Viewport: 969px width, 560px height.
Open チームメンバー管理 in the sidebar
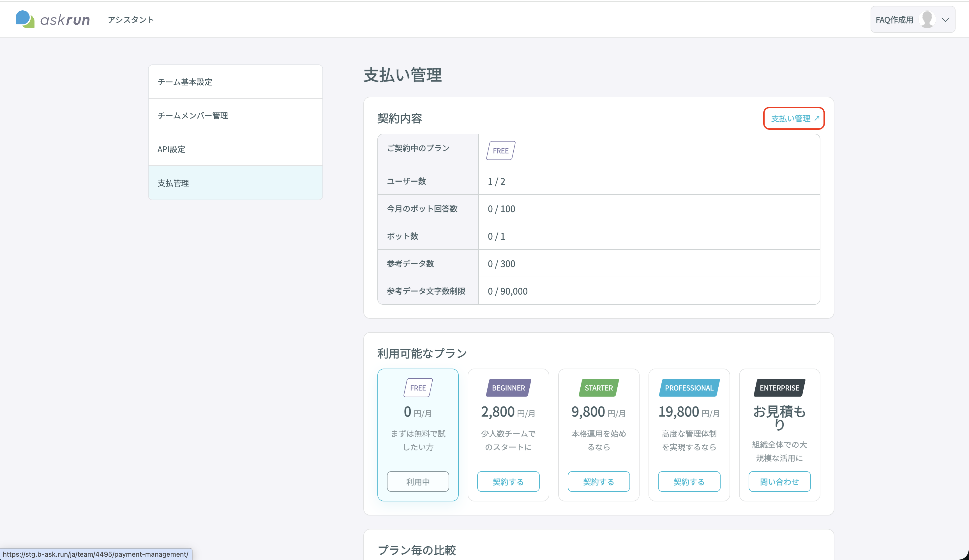pos(235,115)
